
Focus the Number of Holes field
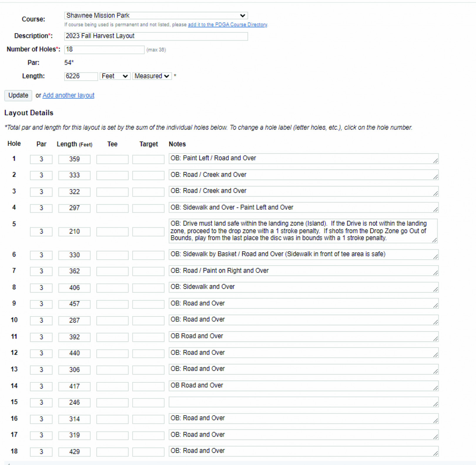104,49
